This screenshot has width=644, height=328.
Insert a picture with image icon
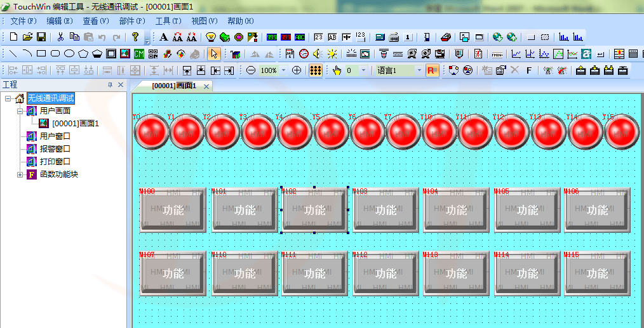125,54
